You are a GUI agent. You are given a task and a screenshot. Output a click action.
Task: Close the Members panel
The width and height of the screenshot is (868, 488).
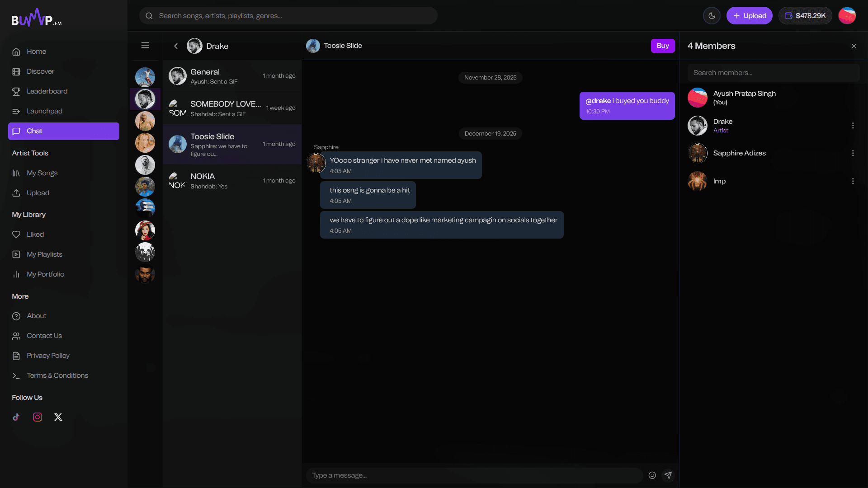click(x=854, y=46)
